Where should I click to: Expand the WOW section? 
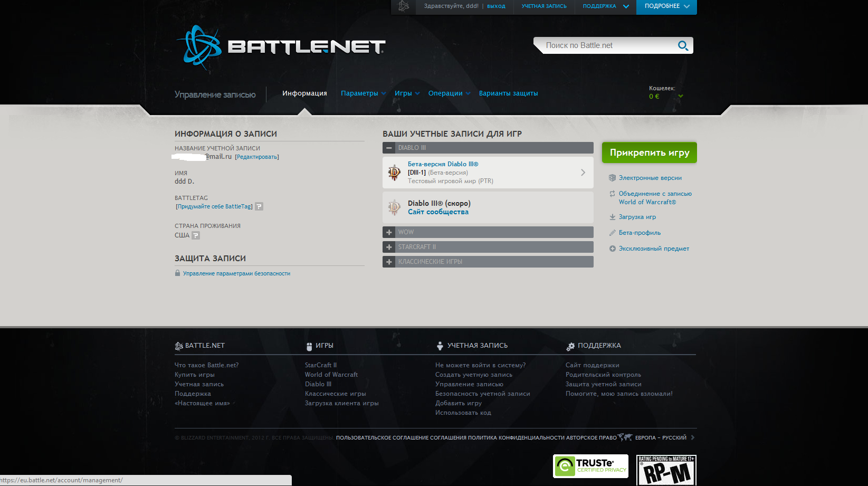pyautogui.click(x=389, y=232)
